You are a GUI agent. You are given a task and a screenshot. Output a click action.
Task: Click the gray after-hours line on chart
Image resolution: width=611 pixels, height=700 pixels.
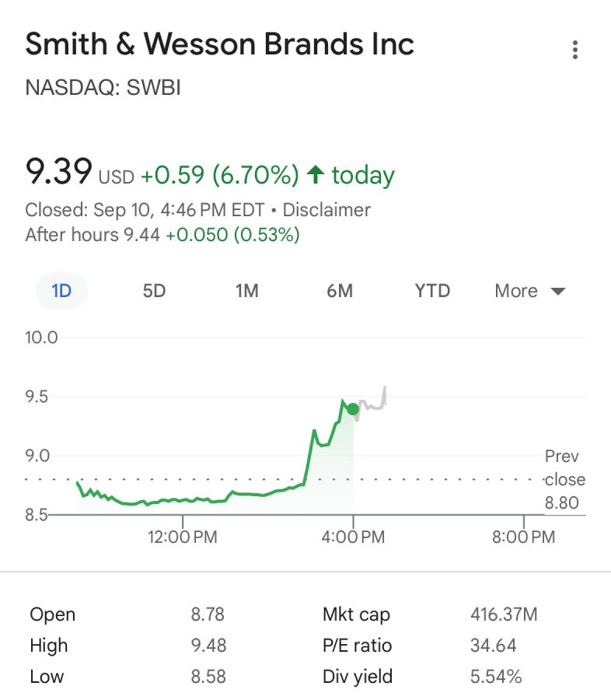pyautogui.click(x=372, y=404)
